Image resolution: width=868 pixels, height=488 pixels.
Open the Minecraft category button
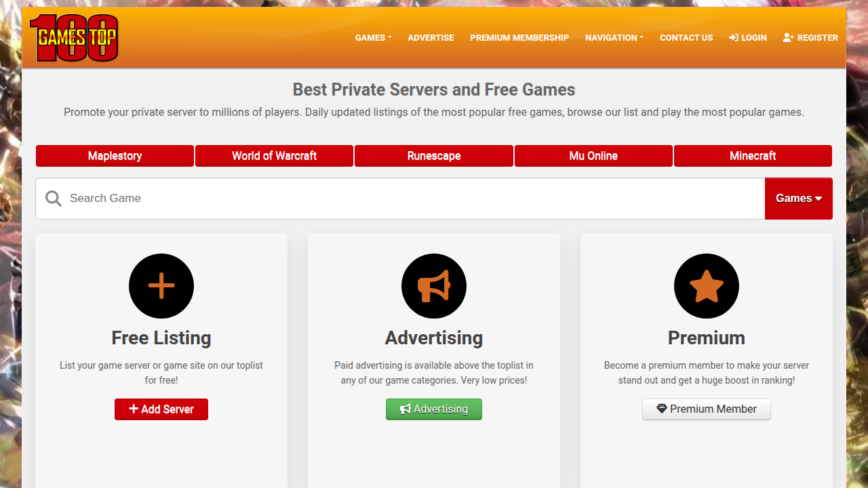click(x=753, y=156)
